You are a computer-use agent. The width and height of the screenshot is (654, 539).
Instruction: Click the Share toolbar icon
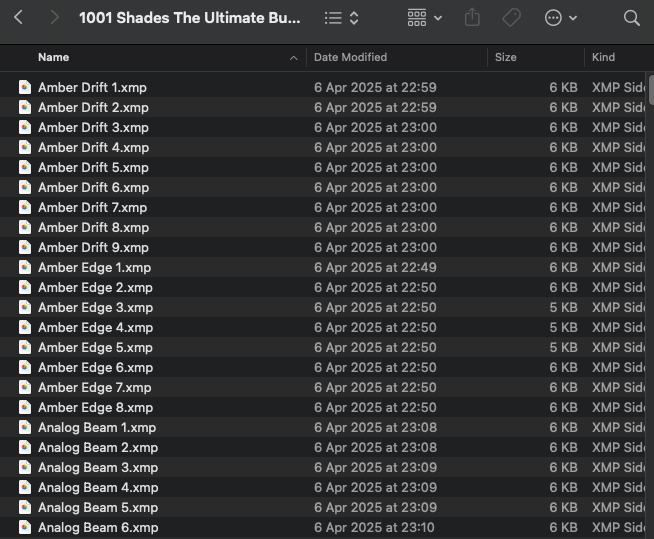click(x=474, y=18)
